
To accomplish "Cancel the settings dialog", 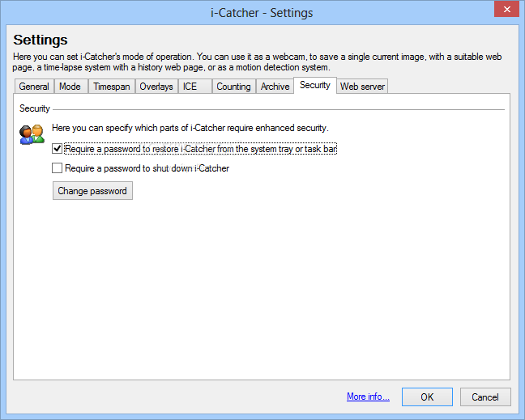I will coord(485,397).
